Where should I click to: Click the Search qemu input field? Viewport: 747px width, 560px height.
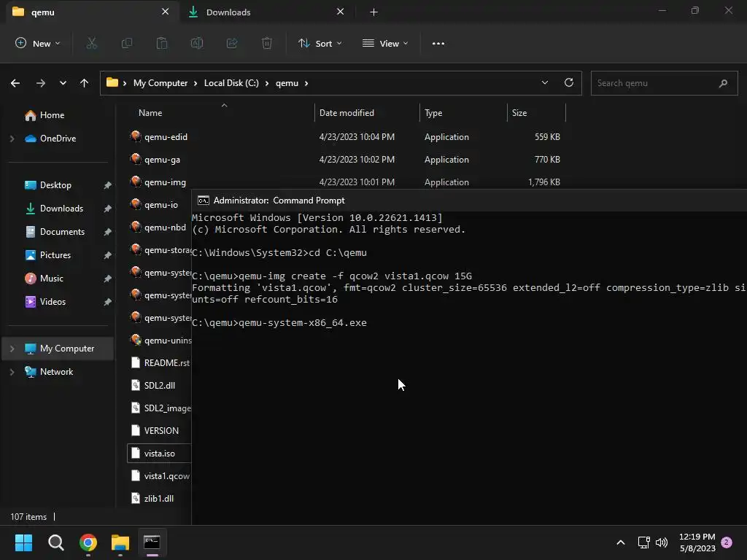[x=664, y=83]
